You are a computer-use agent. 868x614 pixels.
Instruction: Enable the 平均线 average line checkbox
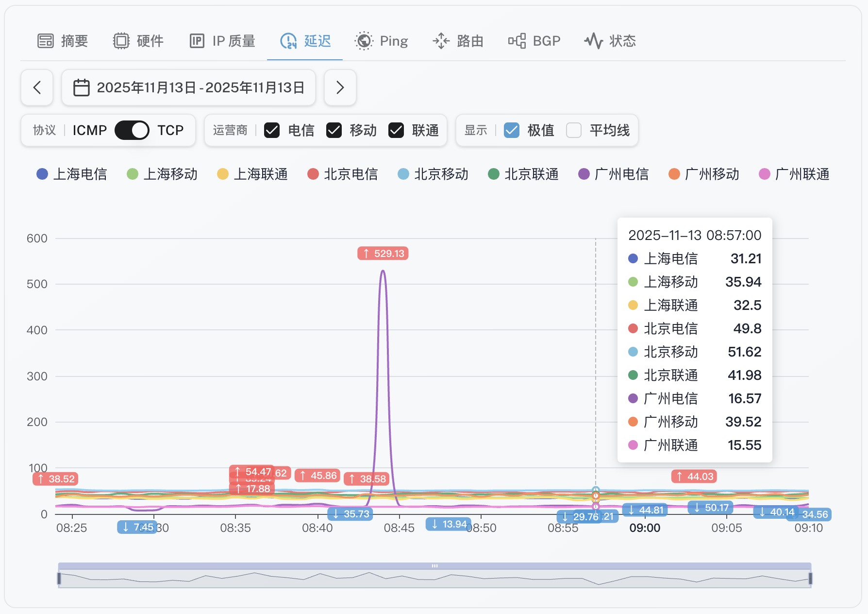pyautogui.click(x=574, y=130)
